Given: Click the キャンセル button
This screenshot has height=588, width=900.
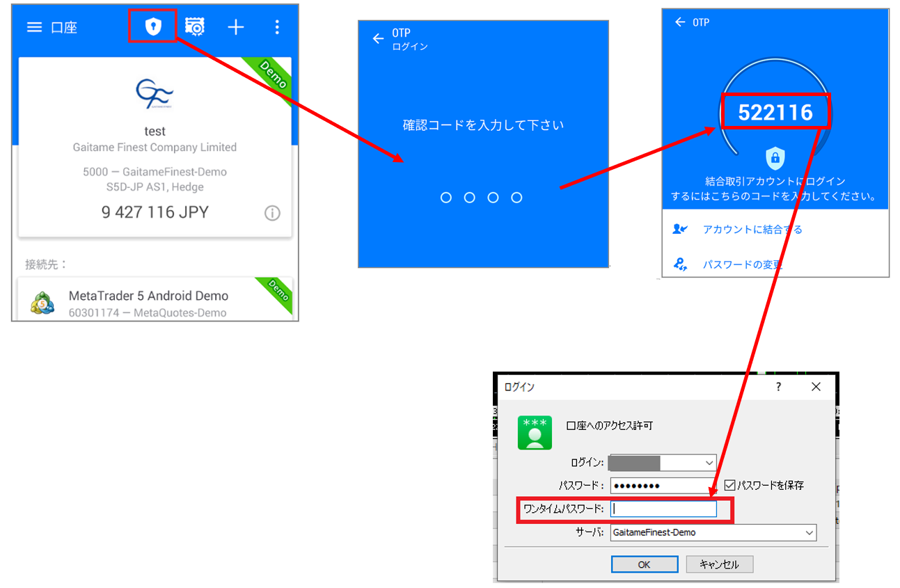Looking at the screenshot, I should tap(720, 564).
